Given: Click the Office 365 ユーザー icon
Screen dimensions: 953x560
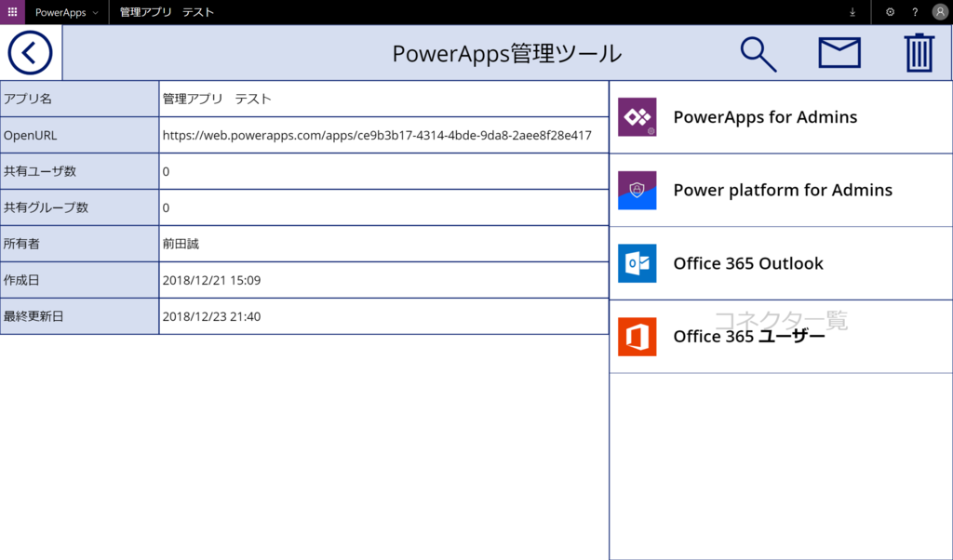Looking at the screenshot, I should click(x=637, y=337).
